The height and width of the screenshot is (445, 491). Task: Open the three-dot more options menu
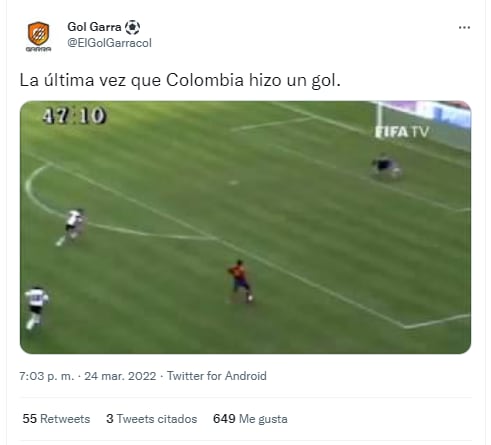[x=464, y=28]
